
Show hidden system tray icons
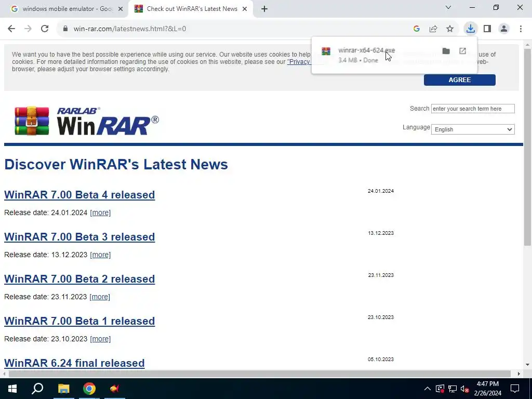[428, 389]
